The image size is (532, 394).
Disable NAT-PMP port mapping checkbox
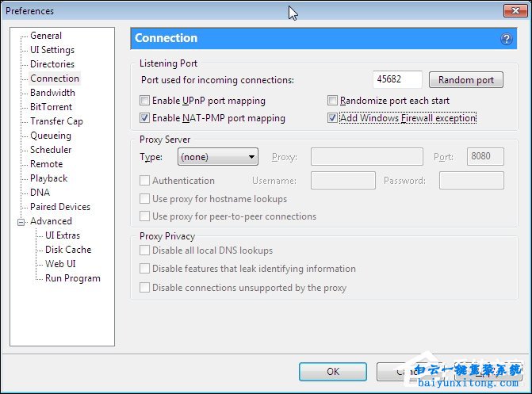(144, 118)
